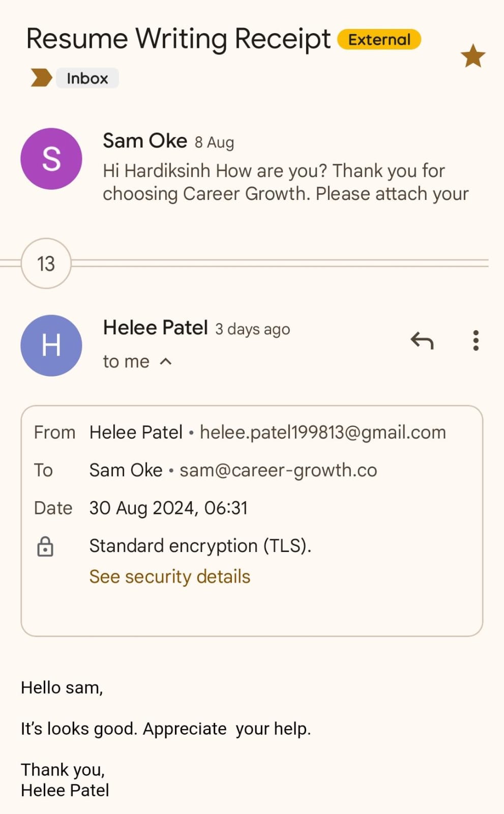Reply to Helee Patel's message
504x814 pixels.
tap(422, 341)
